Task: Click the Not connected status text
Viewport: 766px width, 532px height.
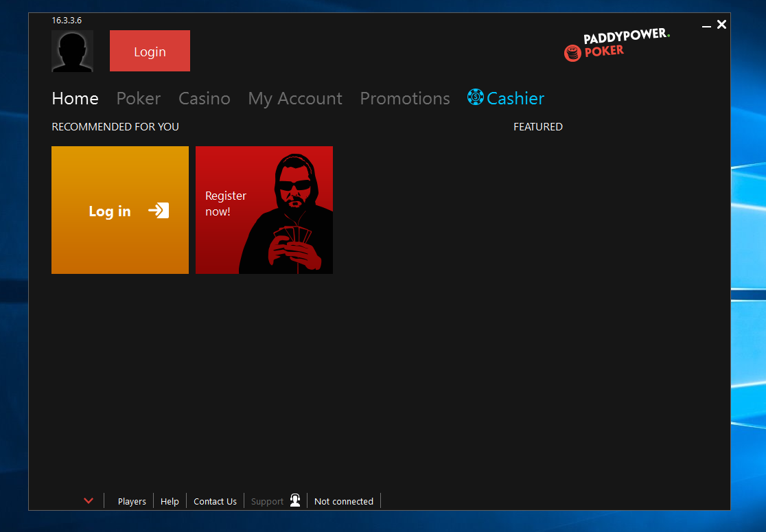Action: pos(344,501)
